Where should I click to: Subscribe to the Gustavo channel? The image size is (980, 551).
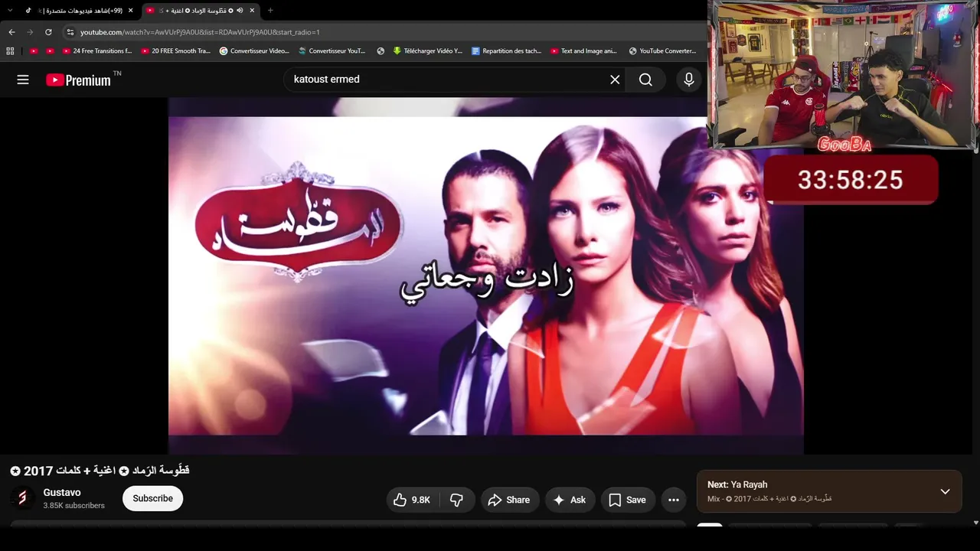pyautogui.click(x=152, y=498)
